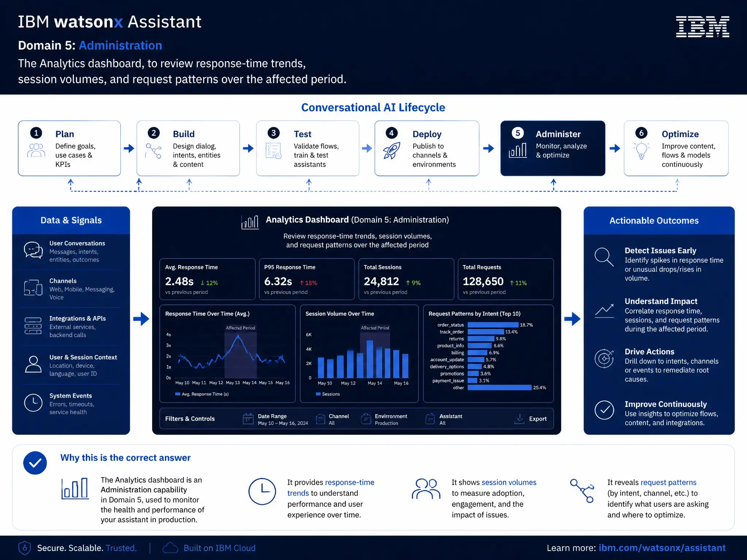Click the billing 6.9% bar
Viewport: 747px width, 560px height.
[x=477, y=353]
